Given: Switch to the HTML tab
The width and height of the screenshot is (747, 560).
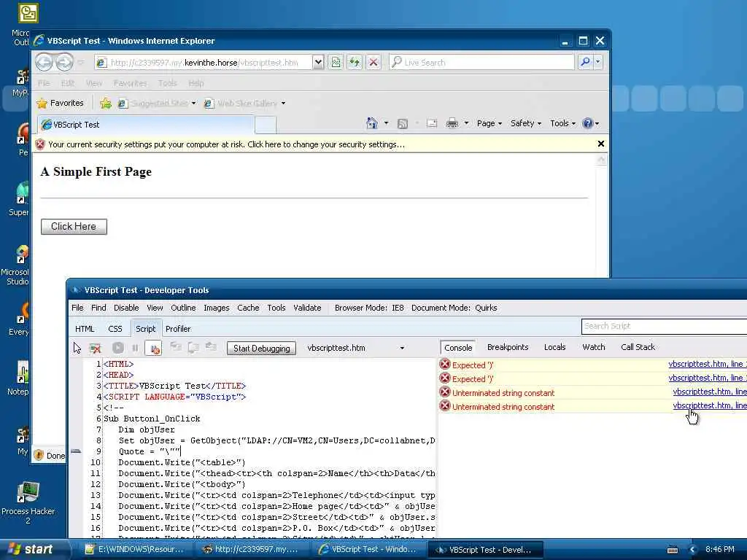Looking at the screenshot, I should pyautogui.click(x=85, y=329).
